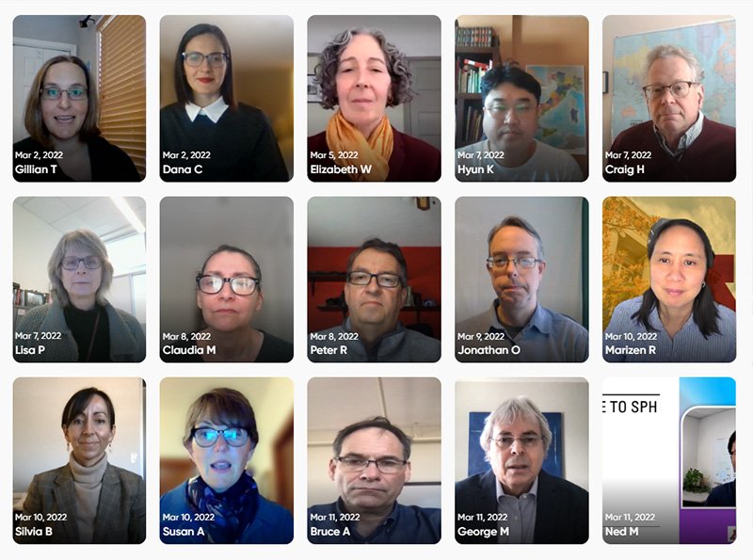Select George M's video thumbnail
Screen dimensions: 753x560
click(x=521, y=460)
